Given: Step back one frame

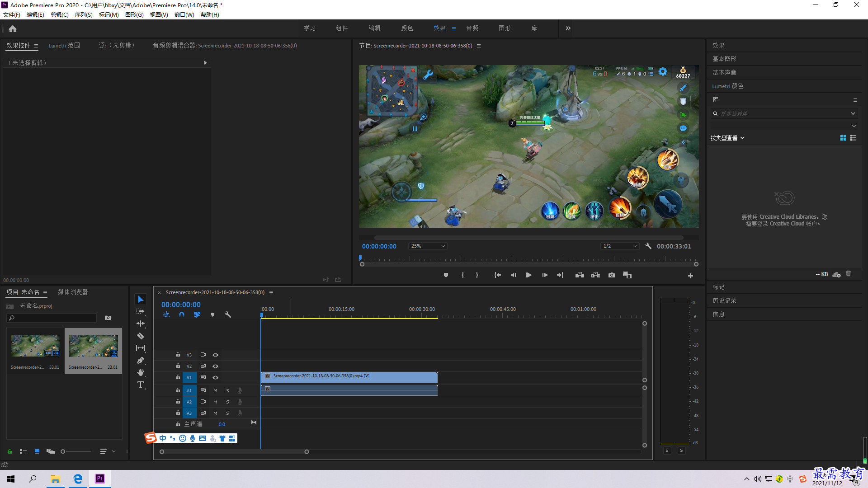Looking at the screenshot, I should pyautogui.click(x=513, y=275).
